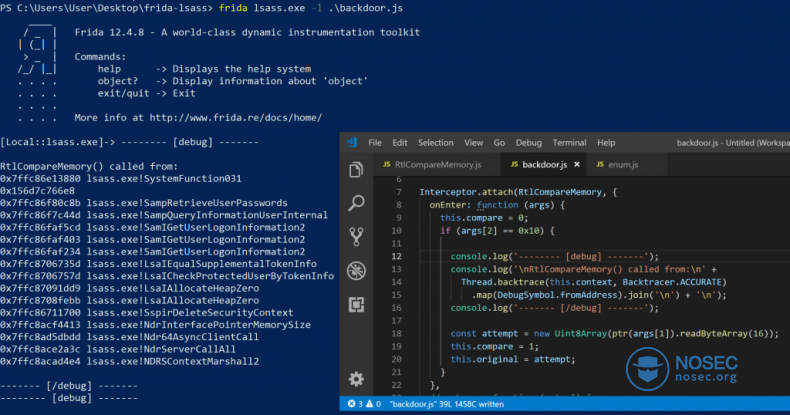Click the VS Code window title 'backdoor.js - Untitled'
Image resolution: width=790 pixels, height=415 pixels.
(733, 143)
